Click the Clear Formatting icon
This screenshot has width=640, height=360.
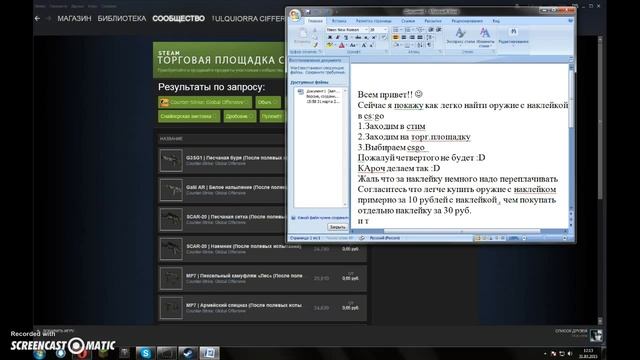coord(384,38)
